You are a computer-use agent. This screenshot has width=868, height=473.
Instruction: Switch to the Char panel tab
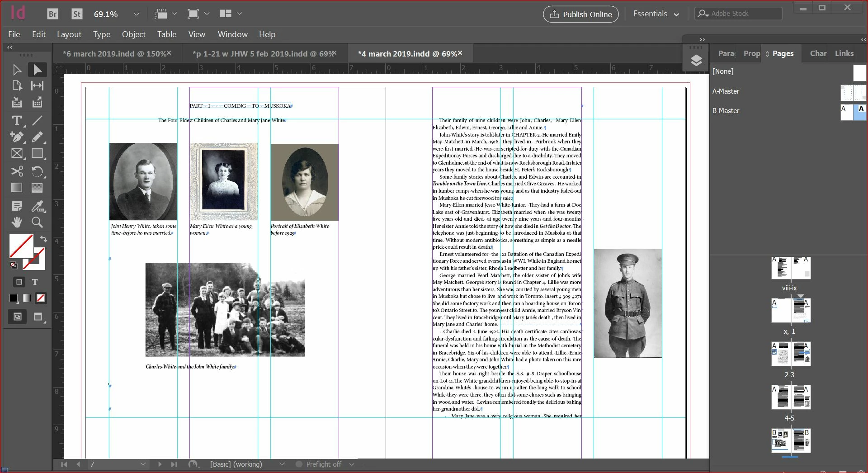(x=818, y=53)
